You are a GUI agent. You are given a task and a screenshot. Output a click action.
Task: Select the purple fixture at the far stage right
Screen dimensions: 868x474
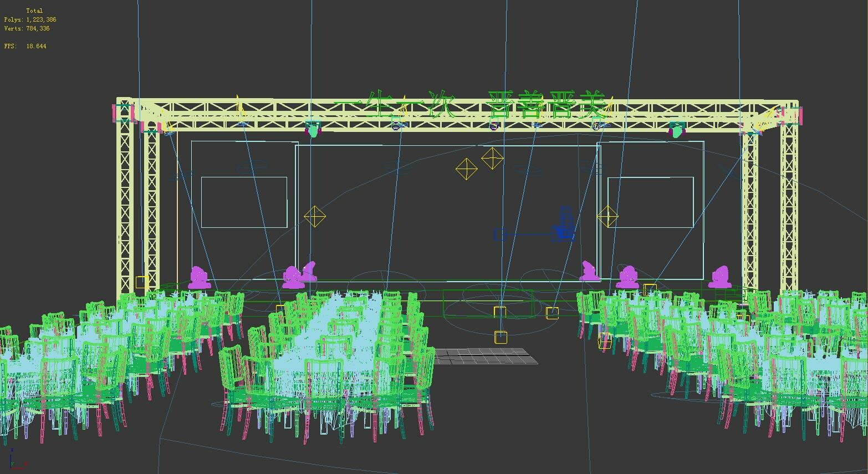pos(721,276)
